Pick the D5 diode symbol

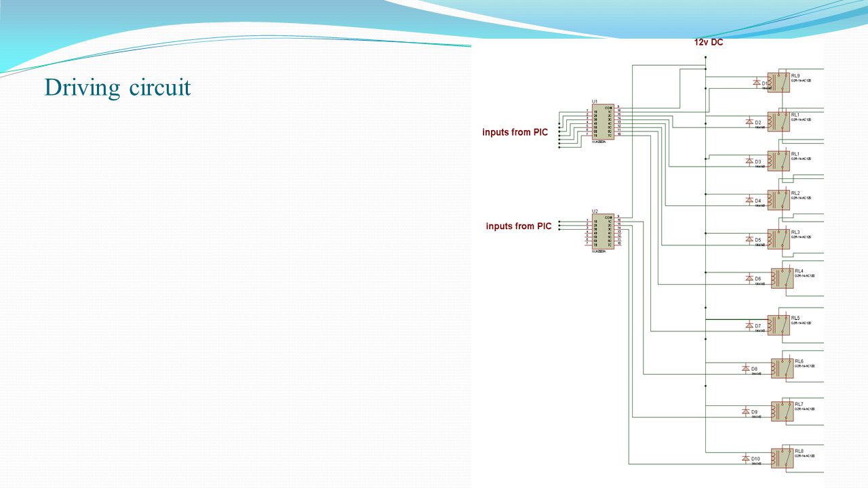749,239
